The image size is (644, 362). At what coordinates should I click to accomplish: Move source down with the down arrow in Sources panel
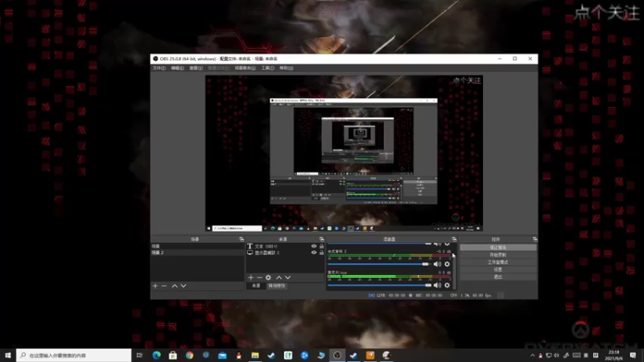[x=288, y=278]
